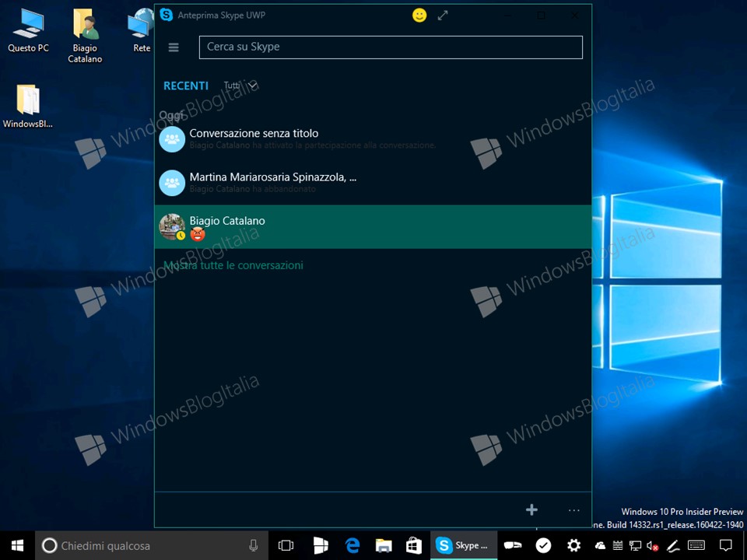
Task: Click the yellow smiley feedback icon
Action: 419,16
